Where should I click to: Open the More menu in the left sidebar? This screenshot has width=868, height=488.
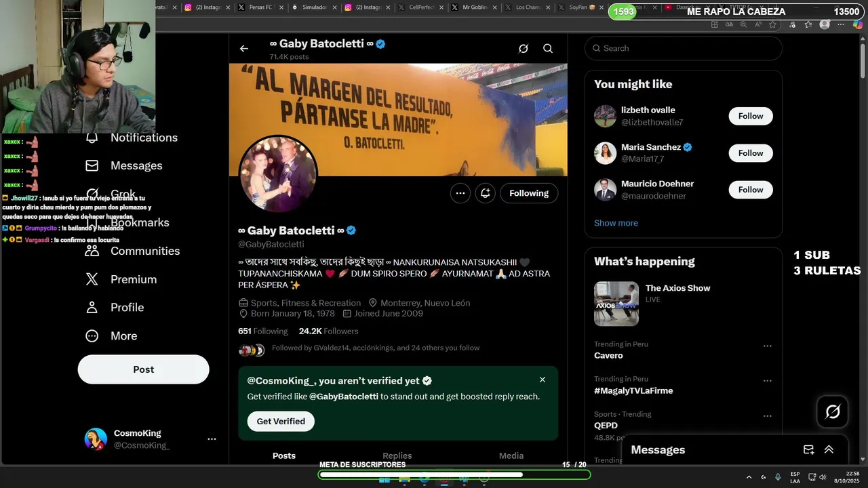111,336
